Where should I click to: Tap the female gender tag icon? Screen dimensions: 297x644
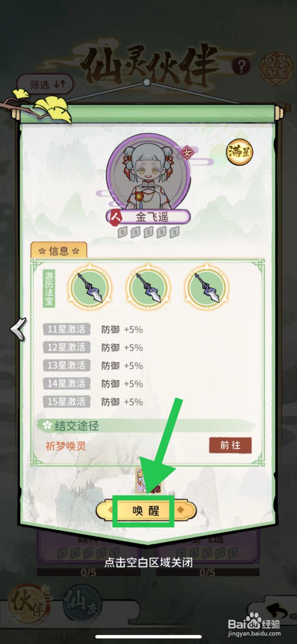(187, 153)
